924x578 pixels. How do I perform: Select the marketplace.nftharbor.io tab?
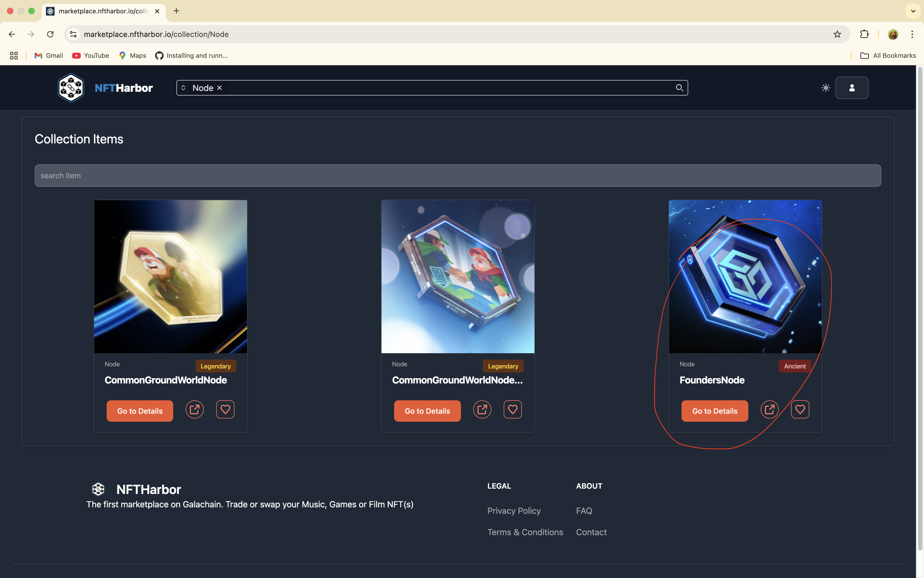(103, 11)
